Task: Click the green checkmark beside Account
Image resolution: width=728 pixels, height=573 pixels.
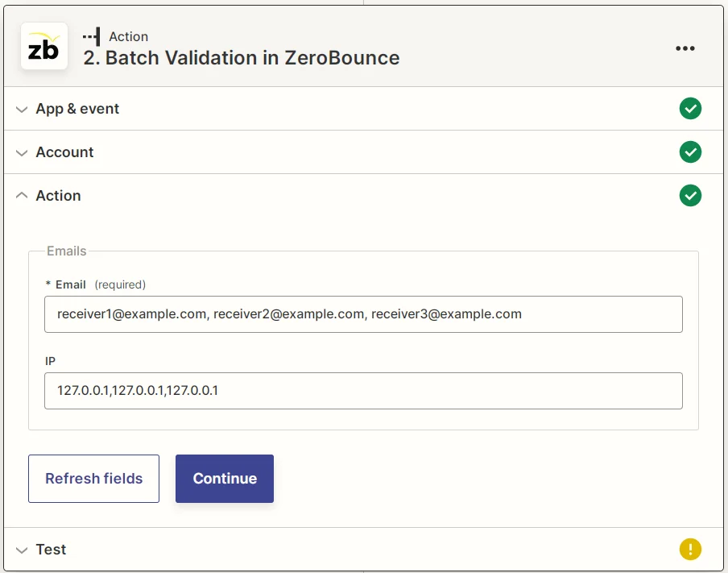Action: [690, 152]
